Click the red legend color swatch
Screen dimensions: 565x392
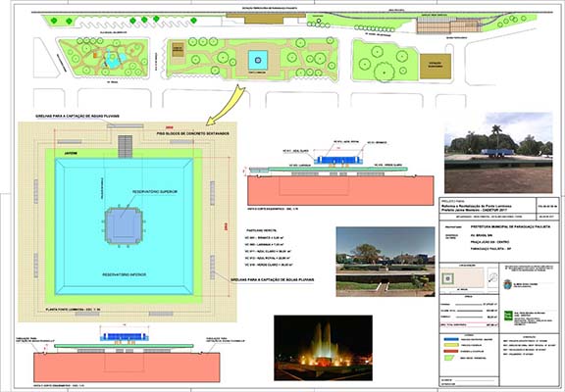click(x=451, y=351)
